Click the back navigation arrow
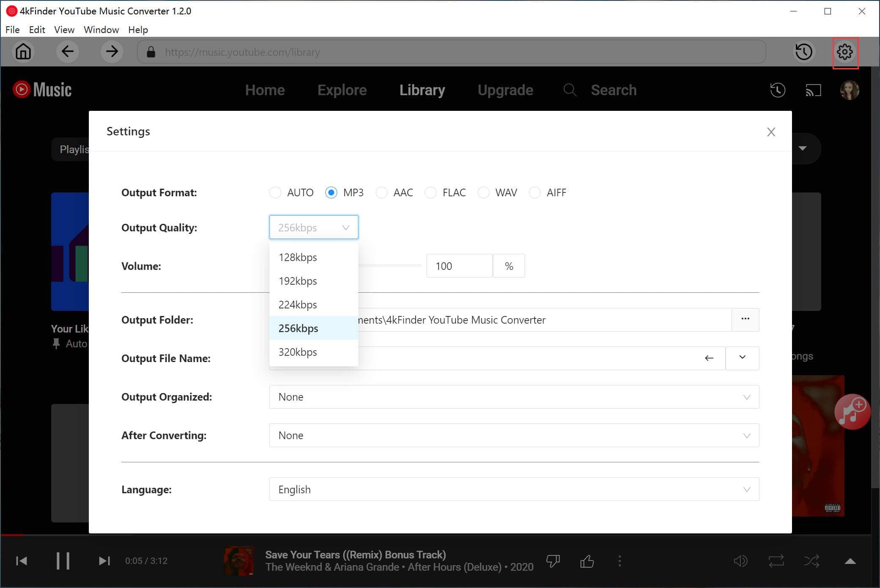This screenshot has height=588, width=880. (68, 52)
